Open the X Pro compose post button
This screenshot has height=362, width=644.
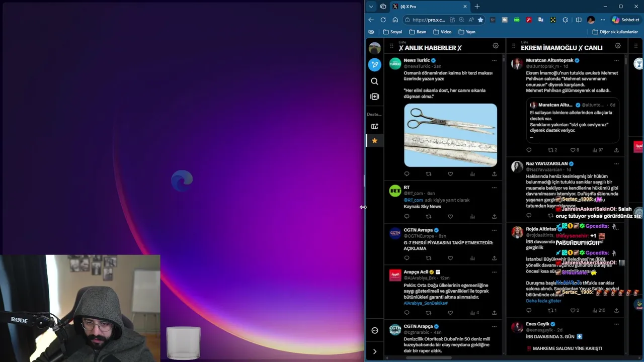(x=374, y=64)
